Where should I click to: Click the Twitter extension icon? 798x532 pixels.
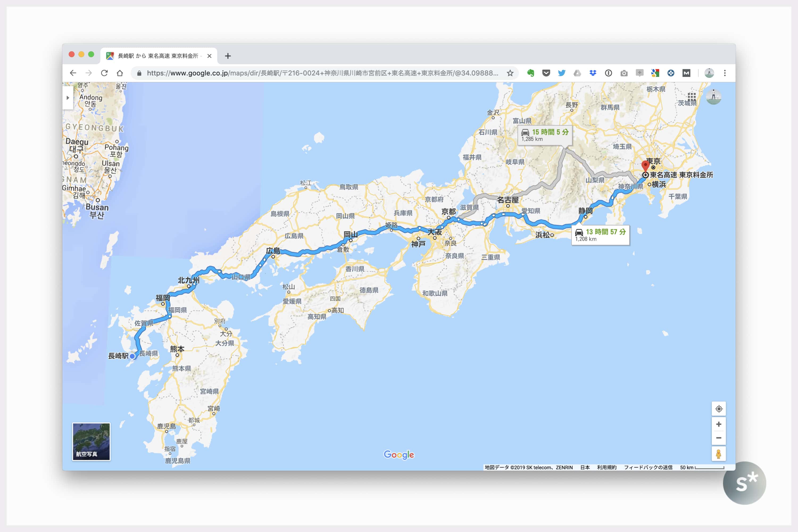point(562,73)
